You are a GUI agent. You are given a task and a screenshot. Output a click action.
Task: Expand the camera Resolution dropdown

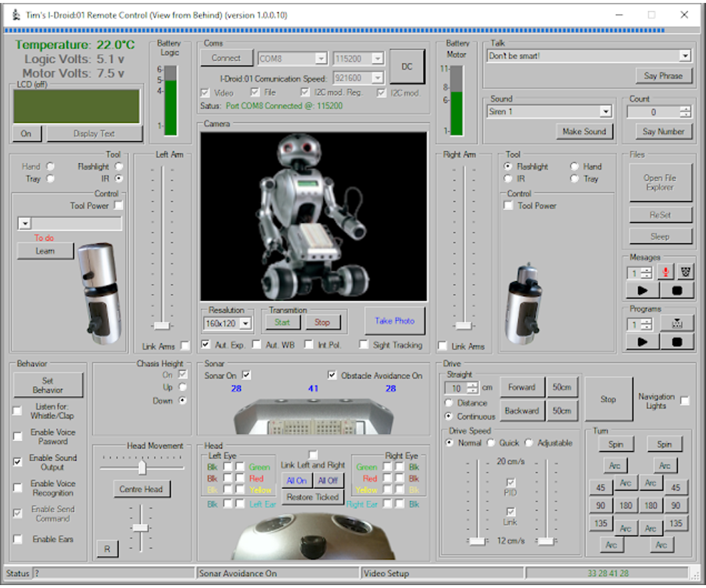(245, 323)
